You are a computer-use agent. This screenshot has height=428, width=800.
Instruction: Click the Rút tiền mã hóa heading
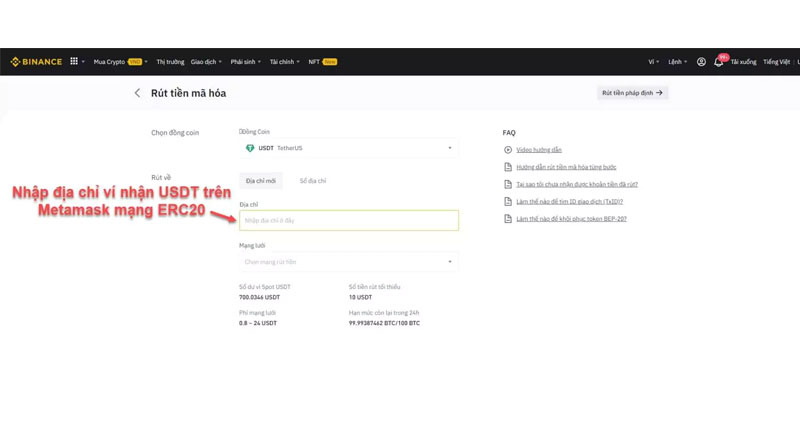tap(188, 93)
